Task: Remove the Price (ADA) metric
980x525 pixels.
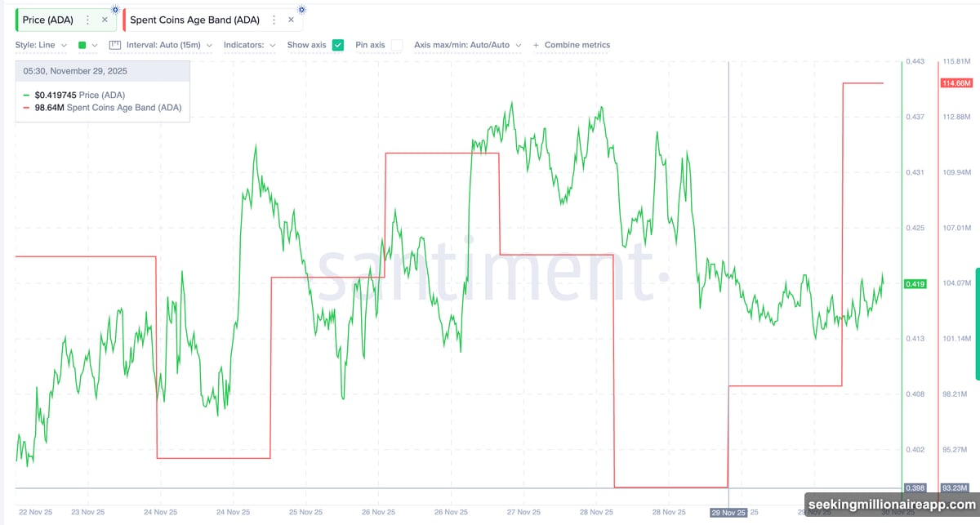Action: click(x=105, y=20)
